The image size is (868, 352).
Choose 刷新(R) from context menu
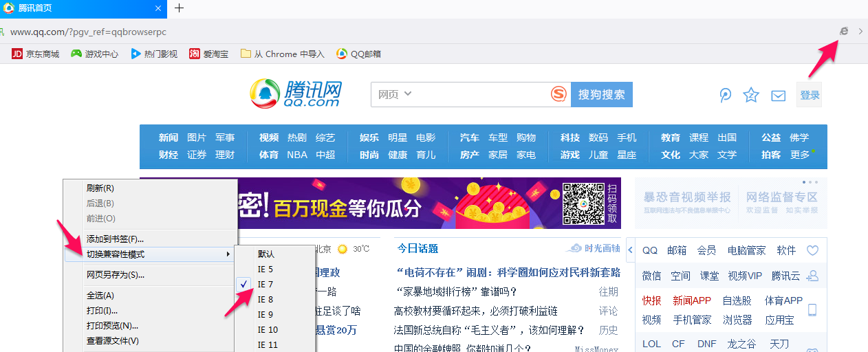coord(150,188)
